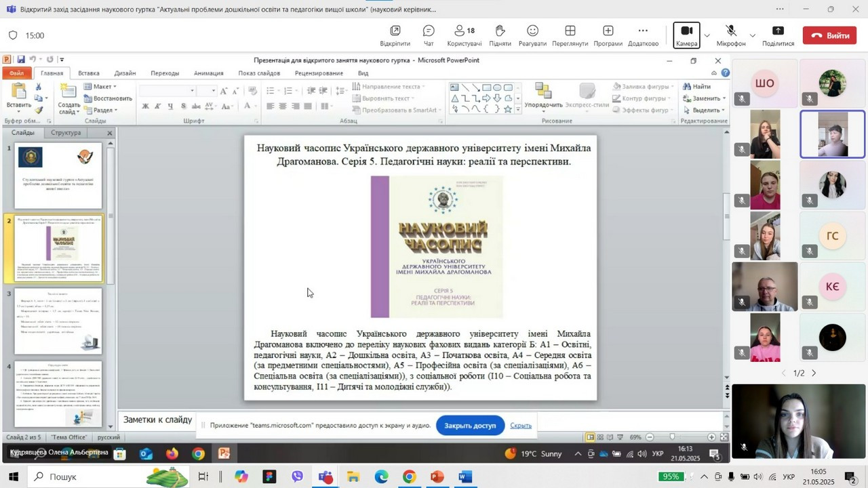This screenshot has height=488, width=868.
Task: Open the Реагувати reactions menu
Action: pos(532,35)
